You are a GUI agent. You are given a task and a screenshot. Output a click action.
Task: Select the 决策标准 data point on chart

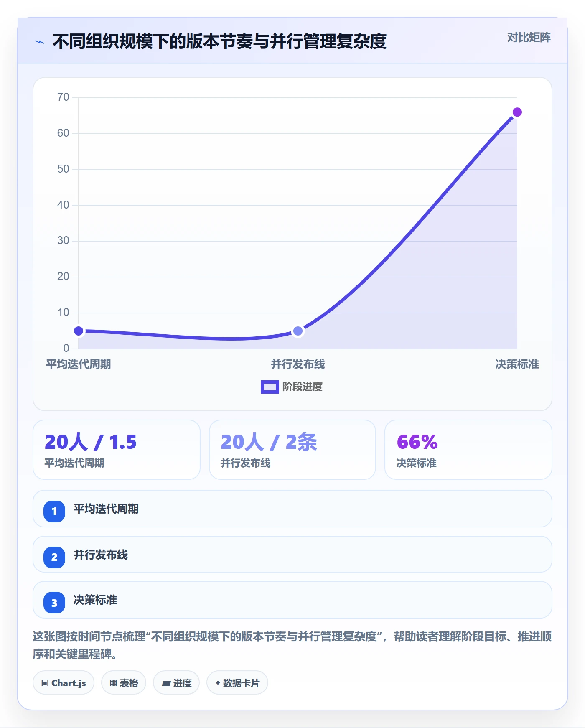click(517, 112)
